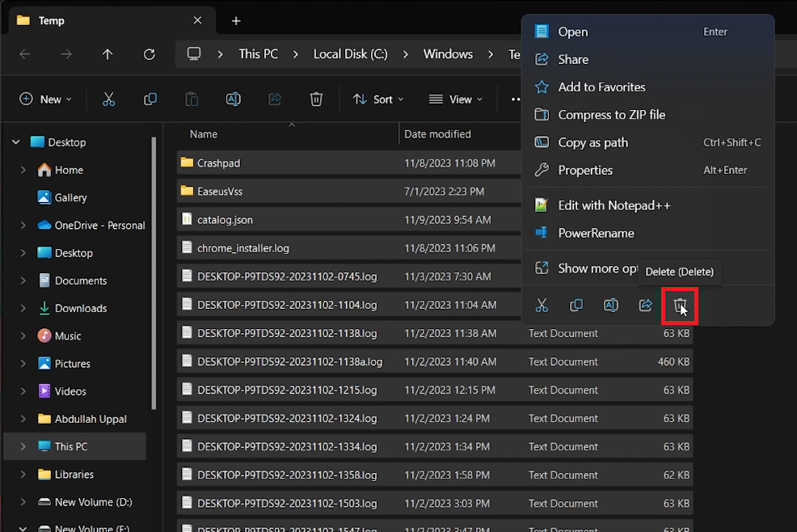Select the Copy icon in the toolbar
Image resolution: width=797 pixels, height=532 pixels.
click(x=150, y=99)
